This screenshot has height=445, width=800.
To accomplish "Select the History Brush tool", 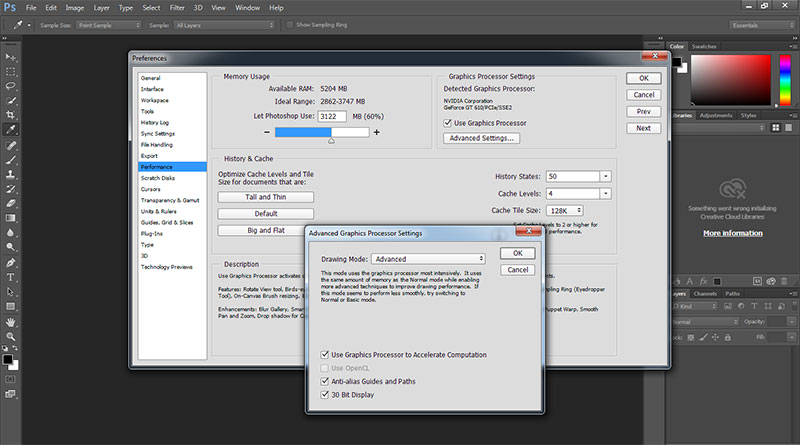I will click(x=11, y=189).
